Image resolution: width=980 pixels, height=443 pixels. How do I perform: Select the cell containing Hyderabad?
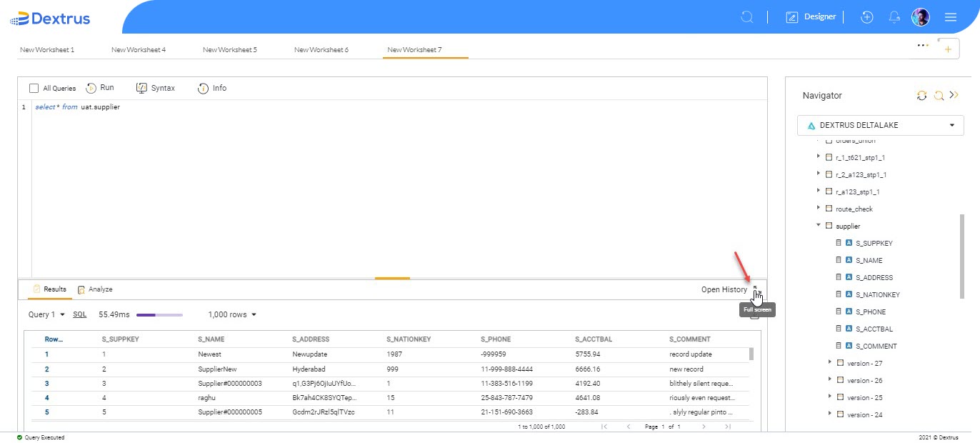click(308, 369)
